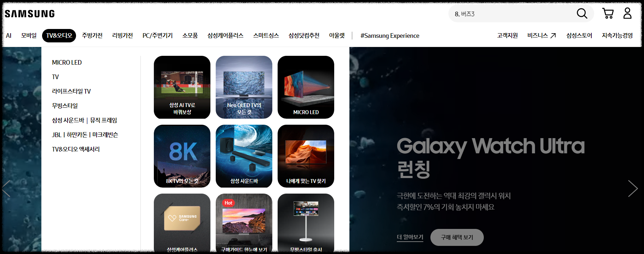Viewport: 644px width, 254px height.
Task: Open the 삼성 AI TV로 바꿔보상 card
Action: (x=182, y=87)
